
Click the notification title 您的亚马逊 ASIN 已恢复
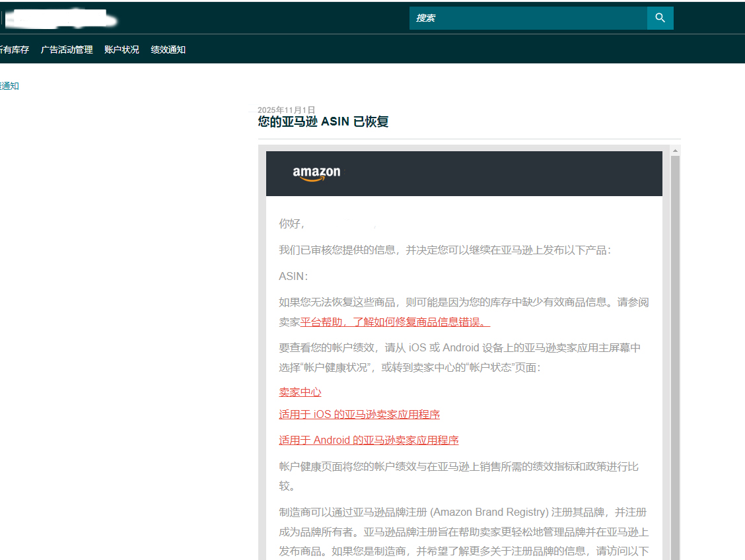point(323,122)
